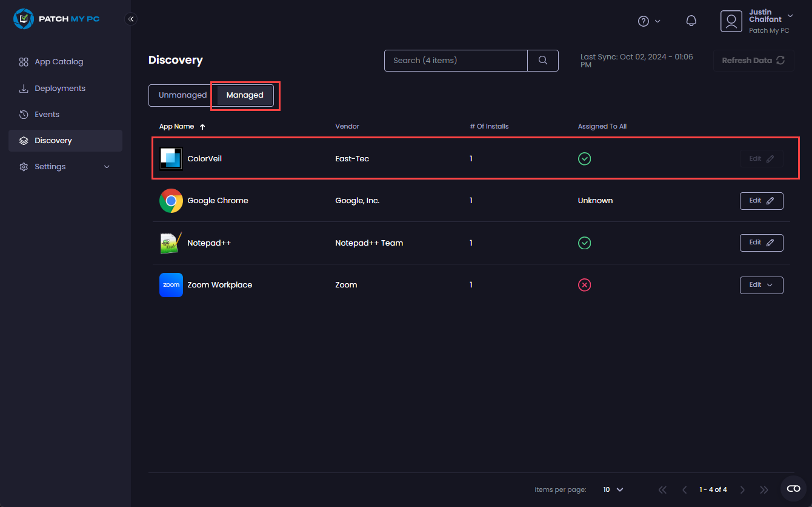
Task: Click the red assignment indicator for Zoom Workplace
Action: (x=584, y=284)
